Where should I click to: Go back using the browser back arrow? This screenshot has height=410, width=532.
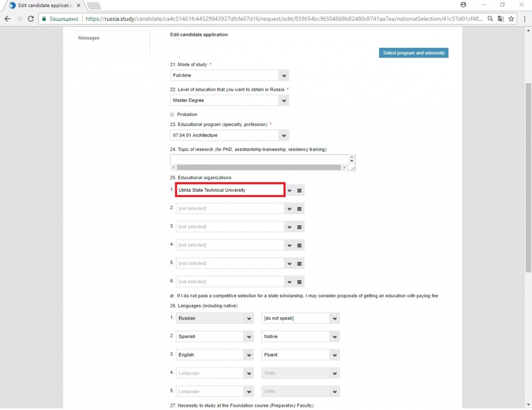pos(8,19)
